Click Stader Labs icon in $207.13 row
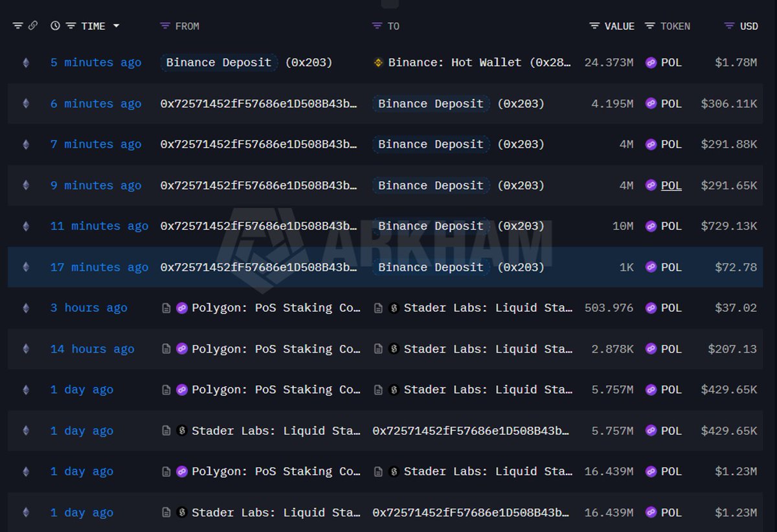This screenshot has height=532, width=777. click(394, 349)
